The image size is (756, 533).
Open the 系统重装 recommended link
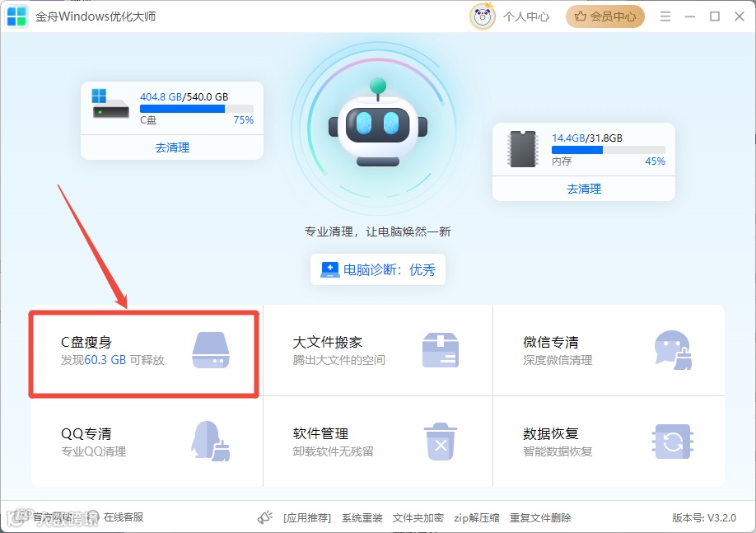tap(362, 518)
